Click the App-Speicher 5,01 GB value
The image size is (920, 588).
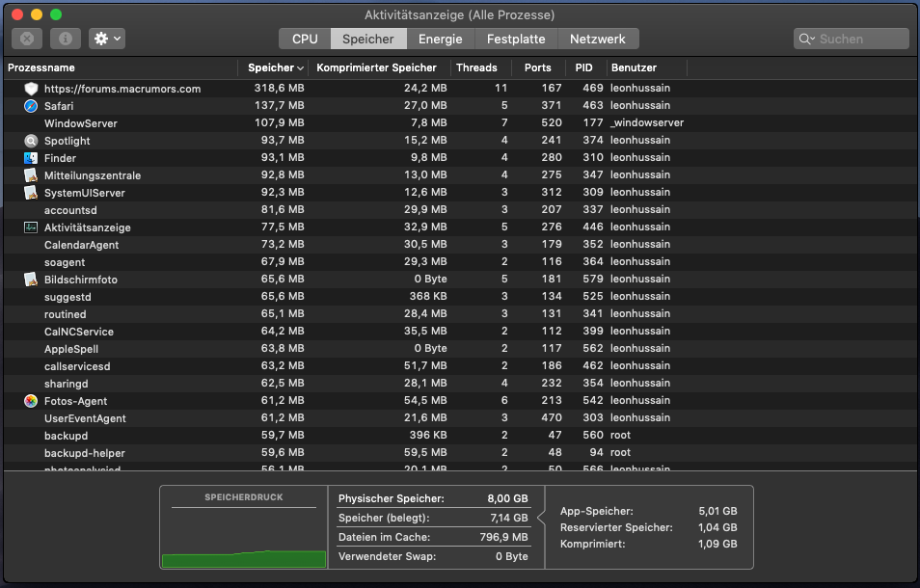717,511
